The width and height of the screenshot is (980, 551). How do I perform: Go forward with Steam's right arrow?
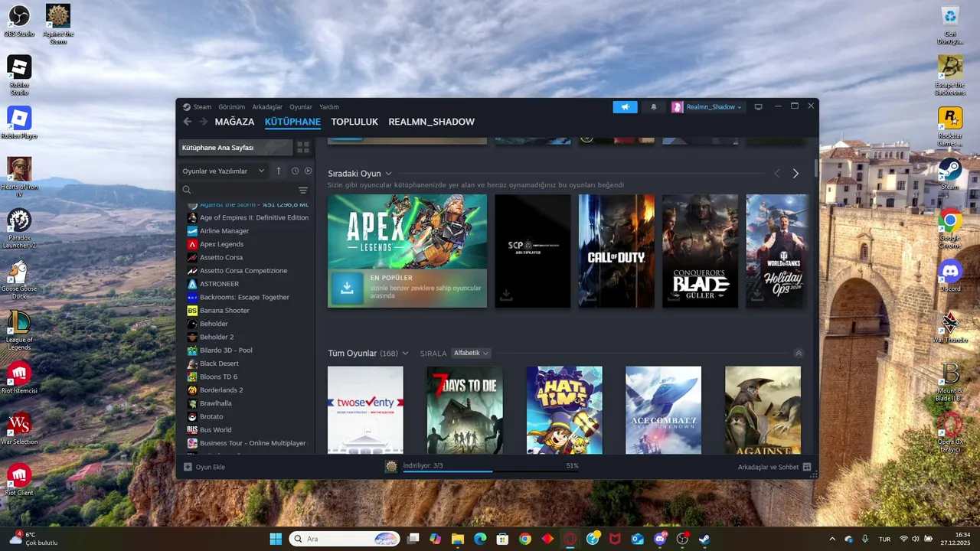coord(204,122)
